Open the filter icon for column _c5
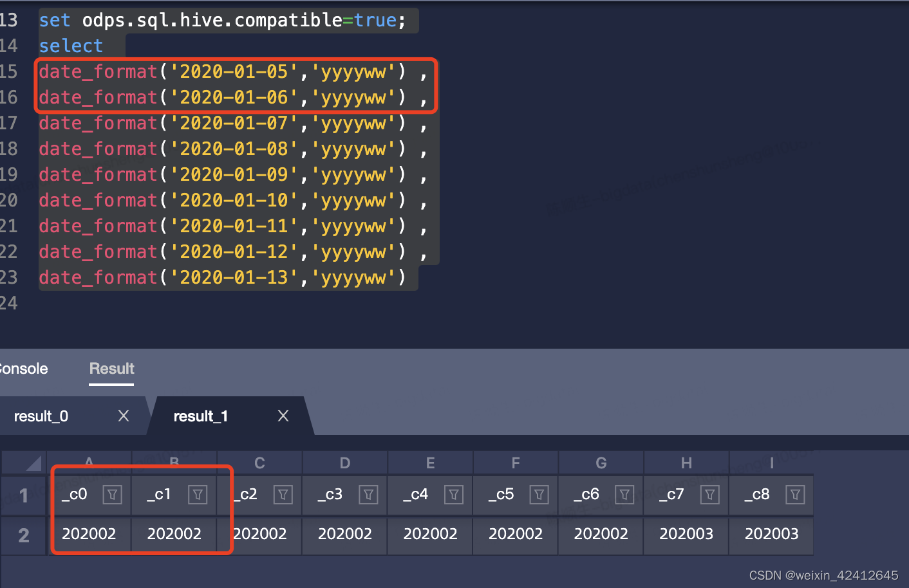The image size is (909, 588). click(539, 495)
